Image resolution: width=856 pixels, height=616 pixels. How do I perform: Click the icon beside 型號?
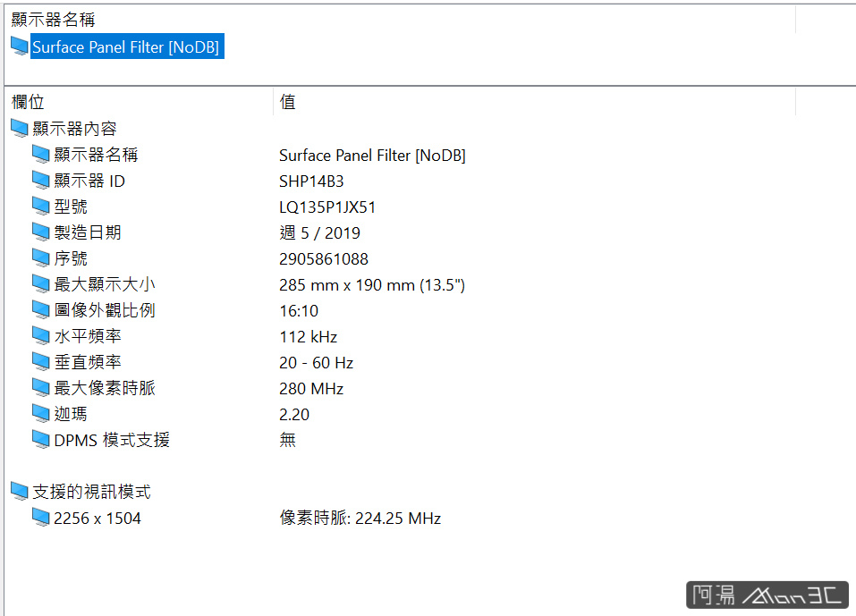point(41,207)
